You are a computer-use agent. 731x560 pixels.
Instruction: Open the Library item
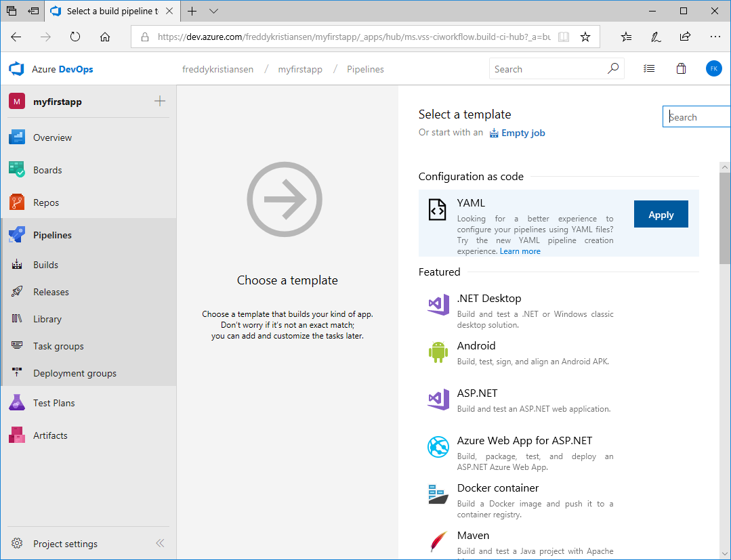pos(47,319)
